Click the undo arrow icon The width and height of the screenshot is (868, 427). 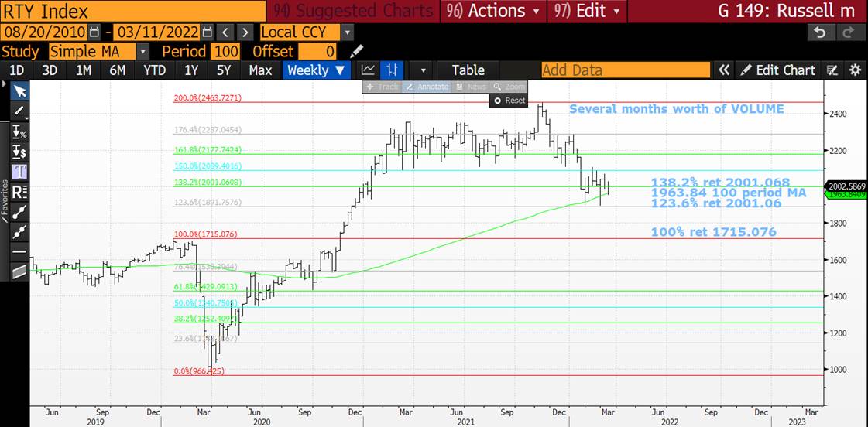pyautogui.click(x=822, y=32)
